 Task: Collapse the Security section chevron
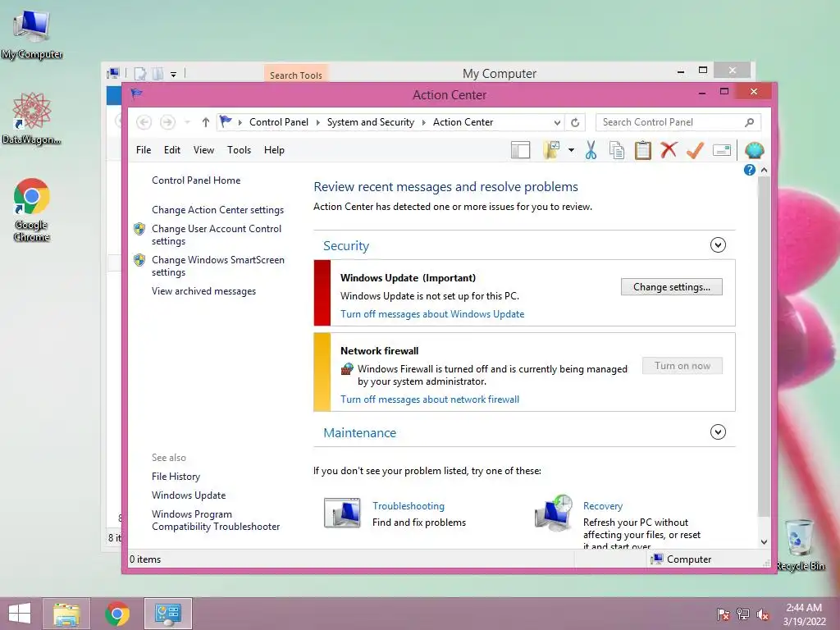pos(718,245)
